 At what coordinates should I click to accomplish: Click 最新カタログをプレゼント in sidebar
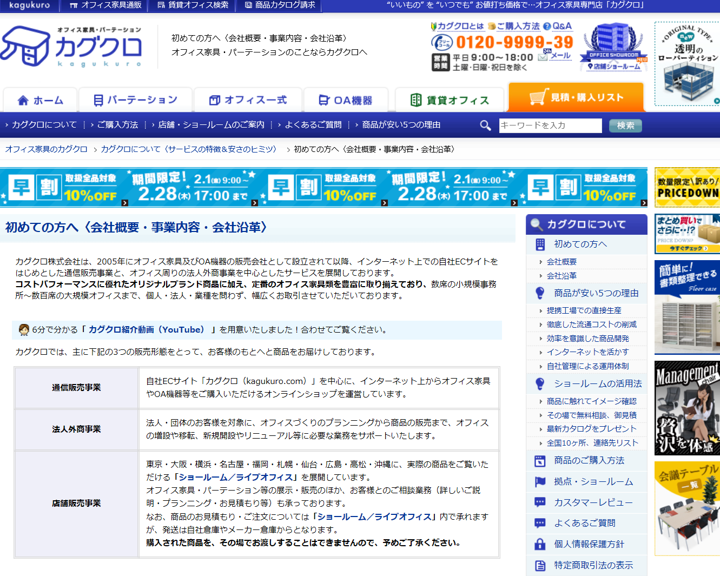pyautogui.click(x=591, y=429)
